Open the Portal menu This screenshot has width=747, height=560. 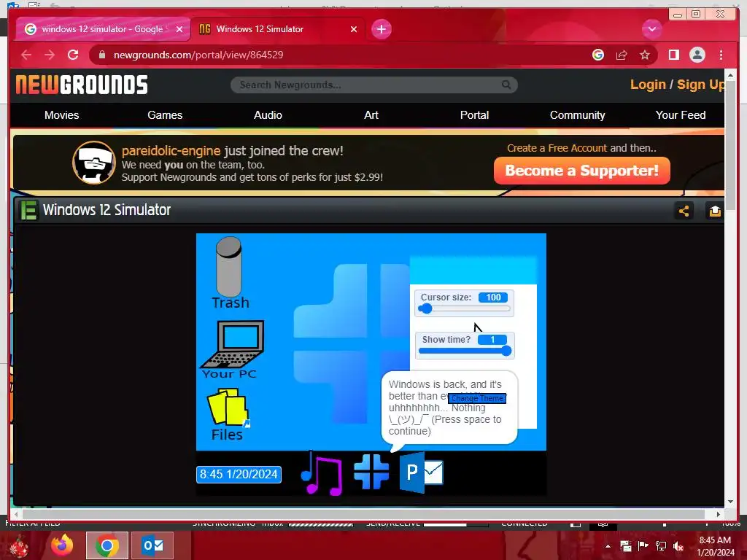point(474,115)
